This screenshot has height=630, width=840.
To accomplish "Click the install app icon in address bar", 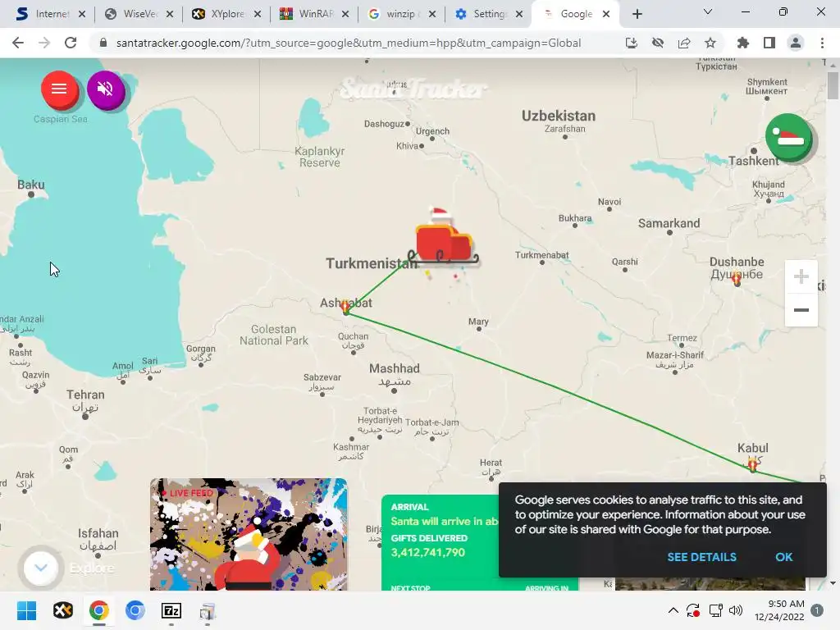I will pyautogui.click(x=631, y=43).
